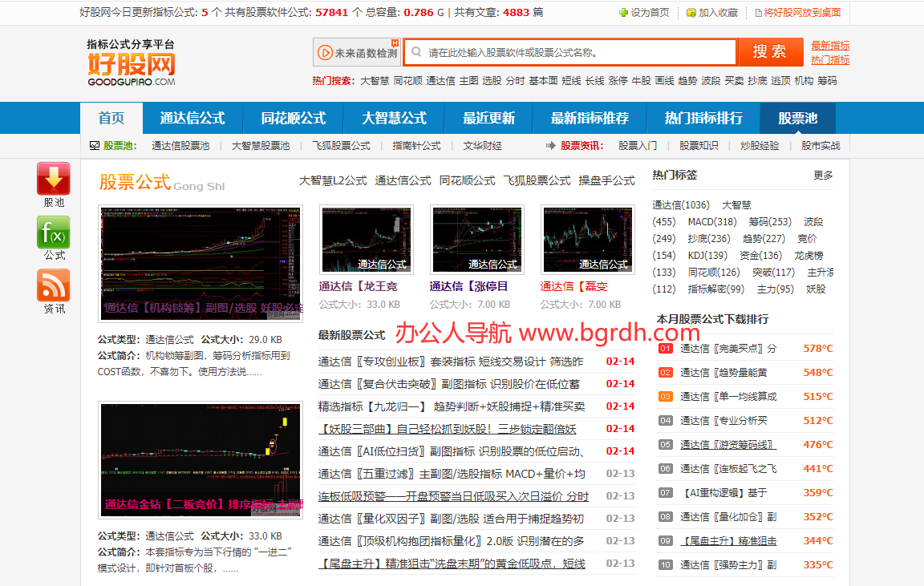The height and width of the screenshot is (586, 924).
Task: Click hot search term 抄底
Action: coord(757,81)
